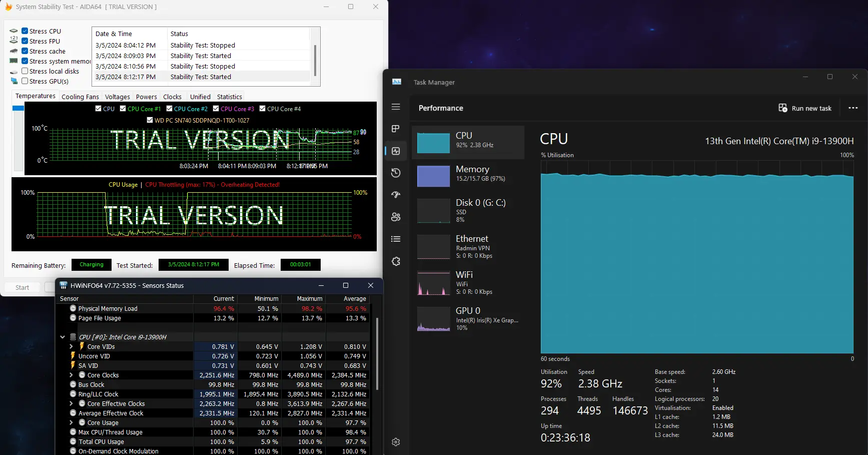Toggle the CPU Core #3 graph checkbox
Viewport: 868px width, 455px height.
coord(216,109)
